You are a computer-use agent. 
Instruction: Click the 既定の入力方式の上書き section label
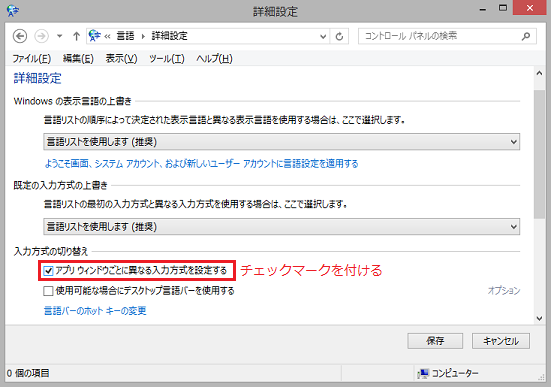pyautogui.click(x=60, y=185)
